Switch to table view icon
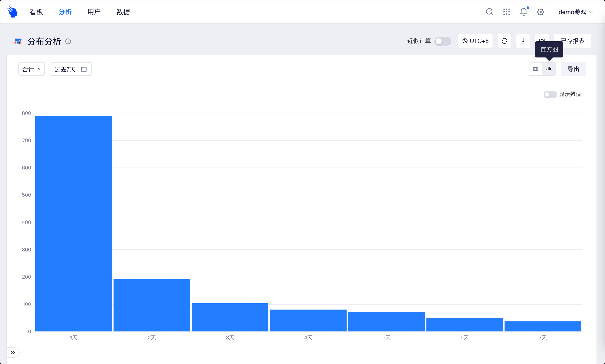Screen dimensions: 605x364 tap(535, 69)
